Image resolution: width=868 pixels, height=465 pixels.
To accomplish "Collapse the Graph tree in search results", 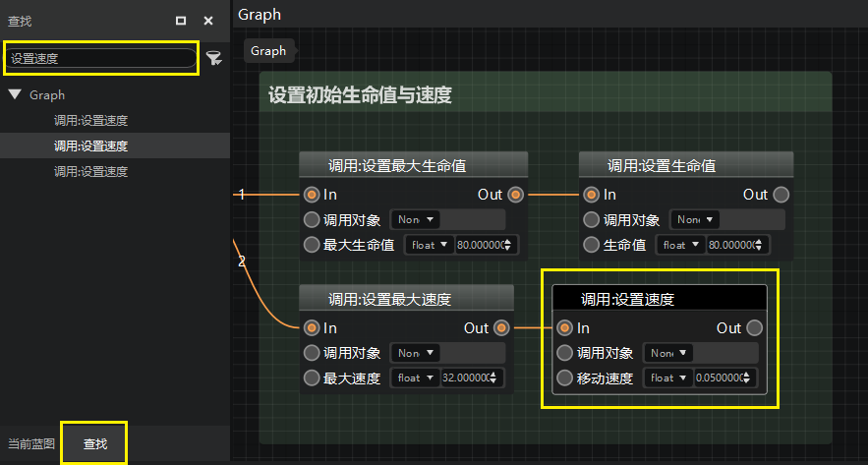I will (x=15, y=95).
